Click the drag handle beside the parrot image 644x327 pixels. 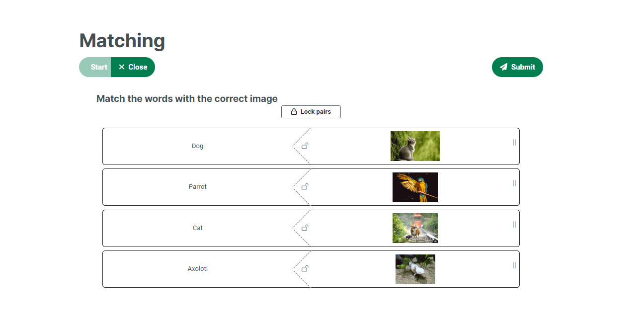pos(514,183)
